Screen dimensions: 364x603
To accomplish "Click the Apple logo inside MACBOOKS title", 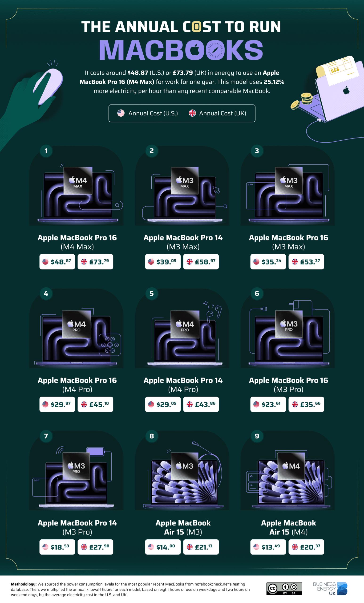I will (195, 50).
